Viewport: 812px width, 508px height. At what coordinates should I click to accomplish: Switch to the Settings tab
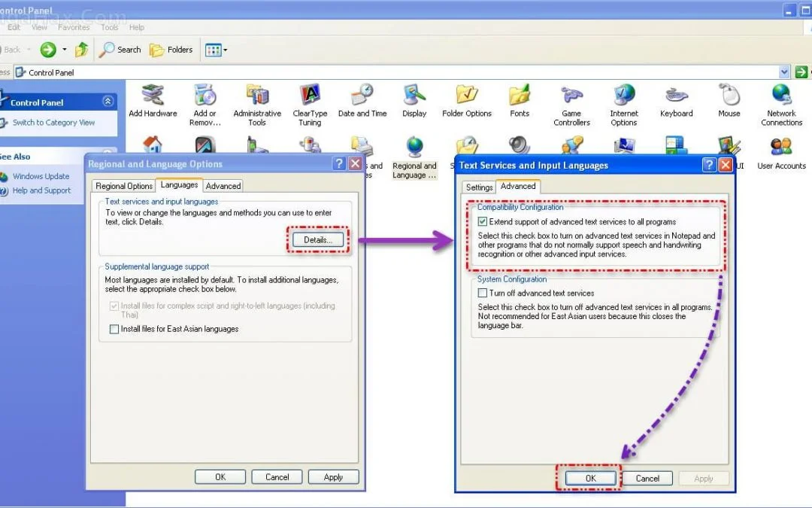(x=479, y=187)
